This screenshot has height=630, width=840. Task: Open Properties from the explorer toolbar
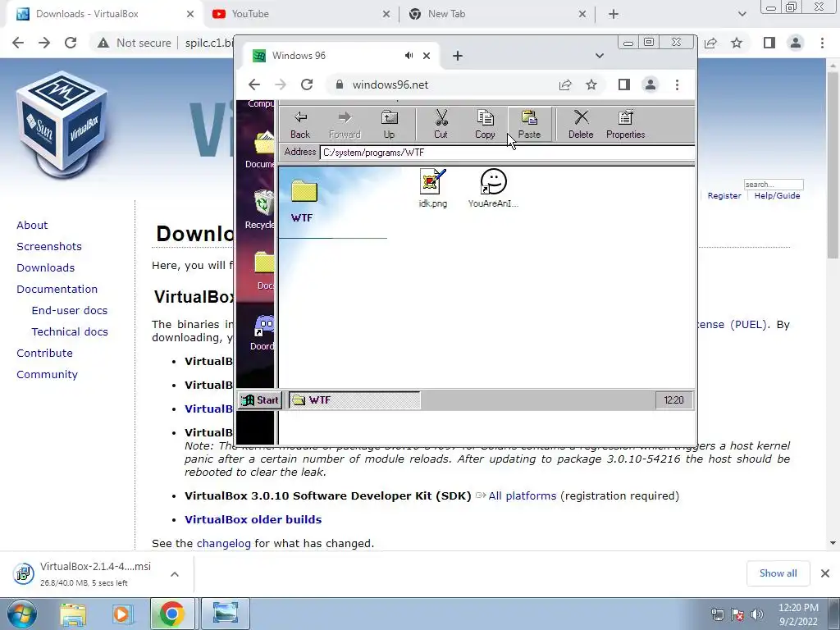[625, 125]
